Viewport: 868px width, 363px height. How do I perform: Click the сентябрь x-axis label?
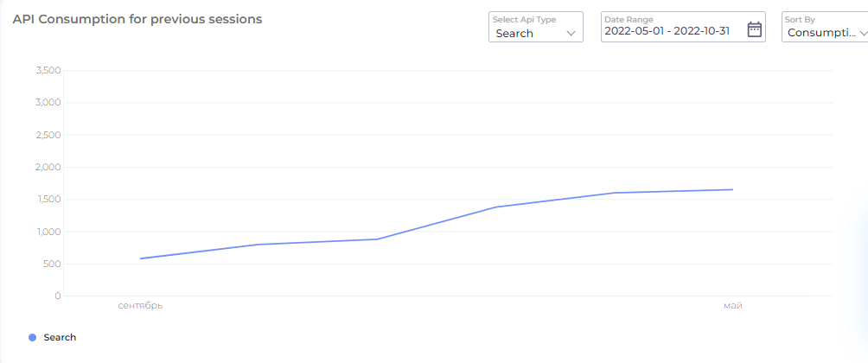[x=140, y=305]
